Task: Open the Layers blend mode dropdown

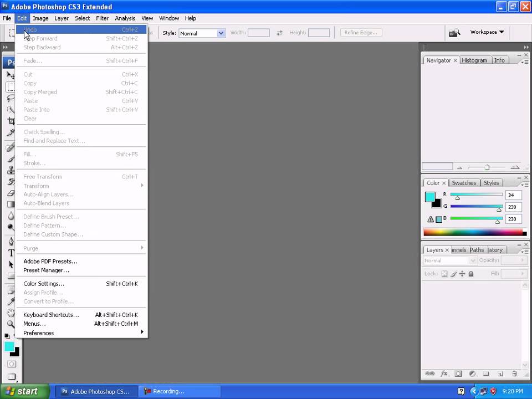Action: coord(449,260)
